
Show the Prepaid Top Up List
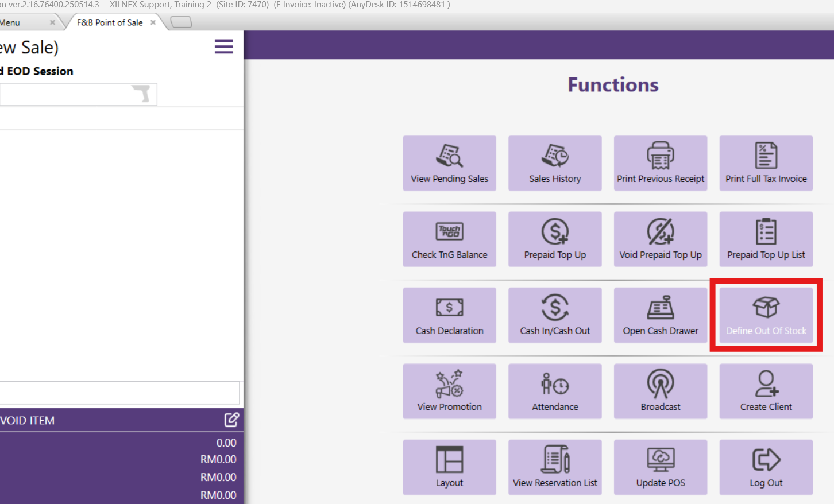point(766,239)
